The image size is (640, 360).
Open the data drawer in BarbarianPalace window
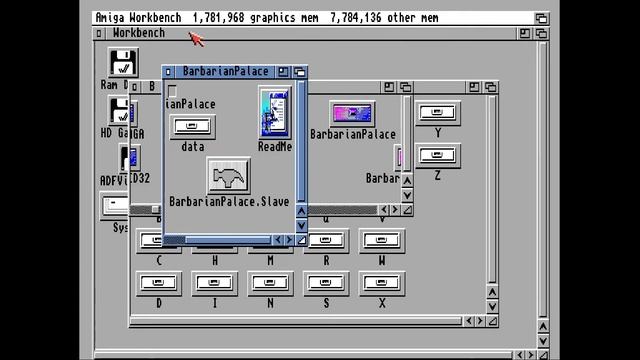coord(193,127)
